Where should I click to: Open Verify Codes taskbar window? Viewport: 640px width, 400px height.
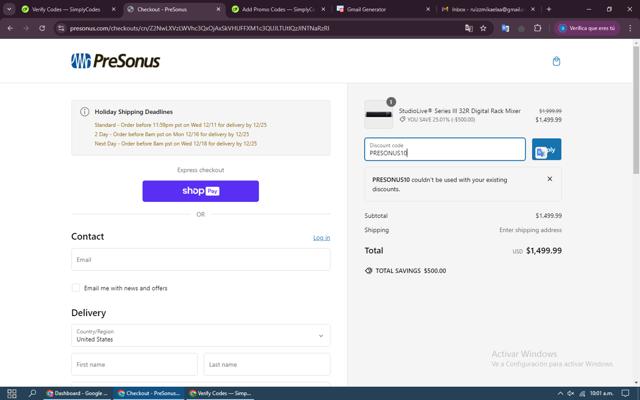point(221,393)
